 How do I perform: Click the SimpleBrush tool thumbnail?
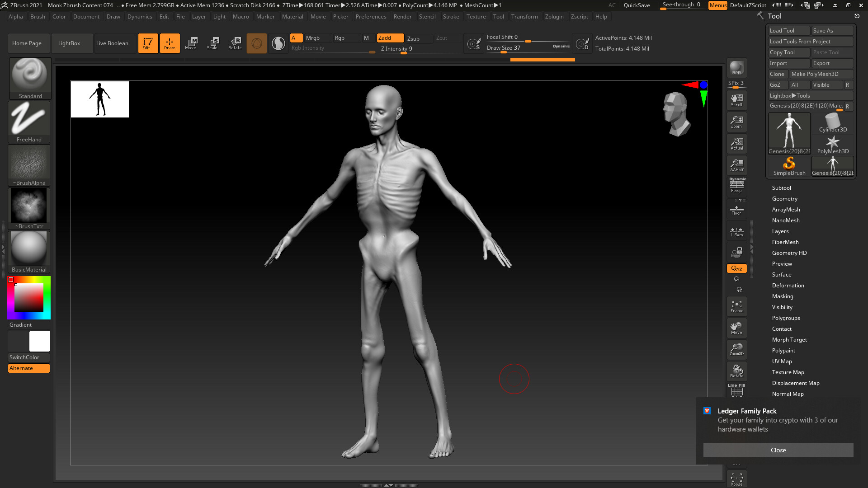pos(789,166)
